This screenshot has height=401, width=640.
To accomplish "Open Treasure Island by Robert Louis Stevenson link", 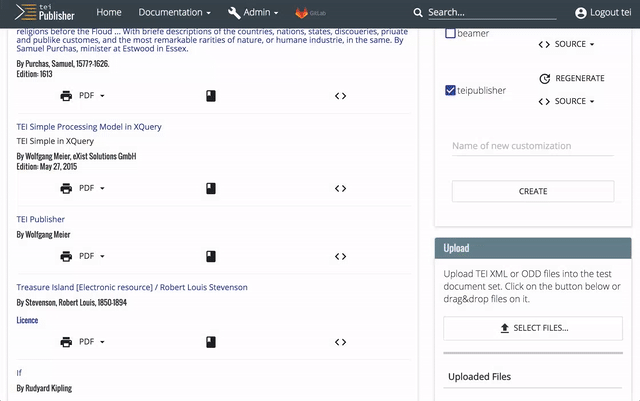I will point(132,287).
